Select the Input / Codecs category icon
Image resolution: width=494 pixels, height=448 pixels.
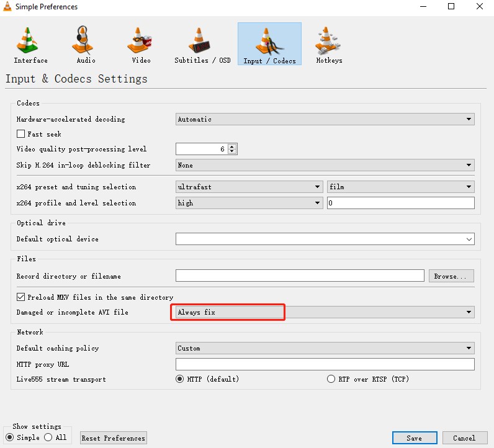[x=269, y=44]
